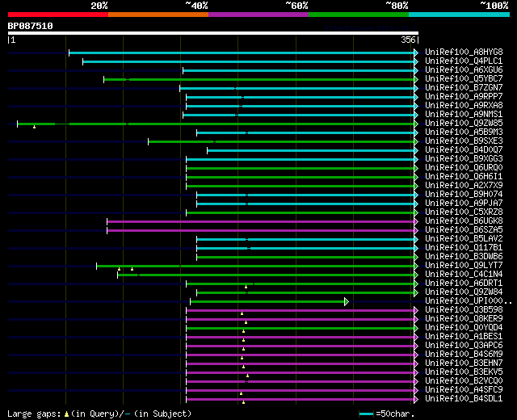Click the red 20% identity legend segment

point(58,15)
